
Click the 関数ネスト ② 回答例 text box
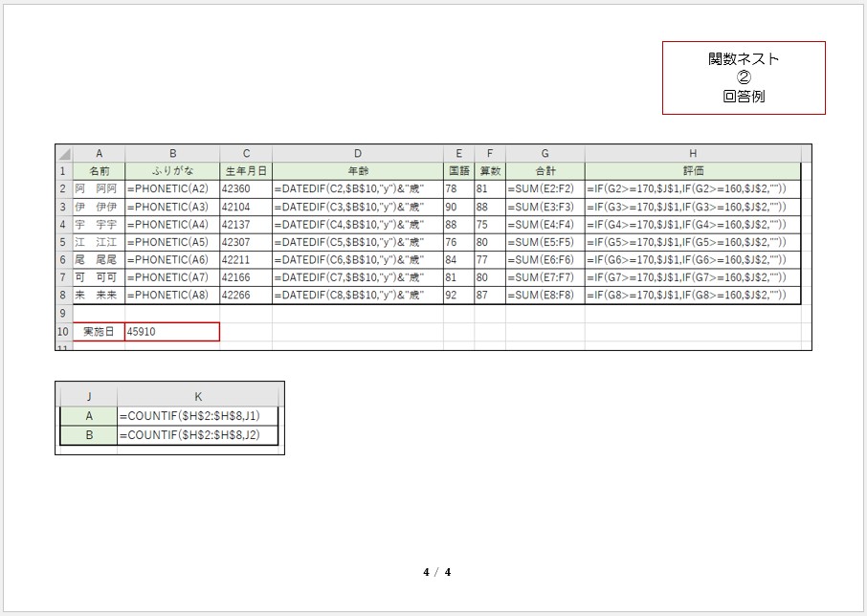pyautogui.click(x=744, y=77)
